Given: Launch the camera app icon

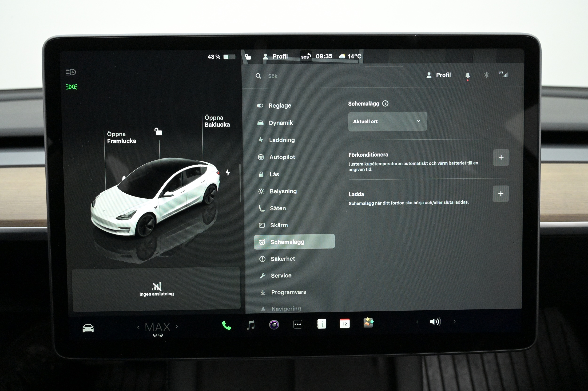Looking at the screenshot, I should [274, 325].
